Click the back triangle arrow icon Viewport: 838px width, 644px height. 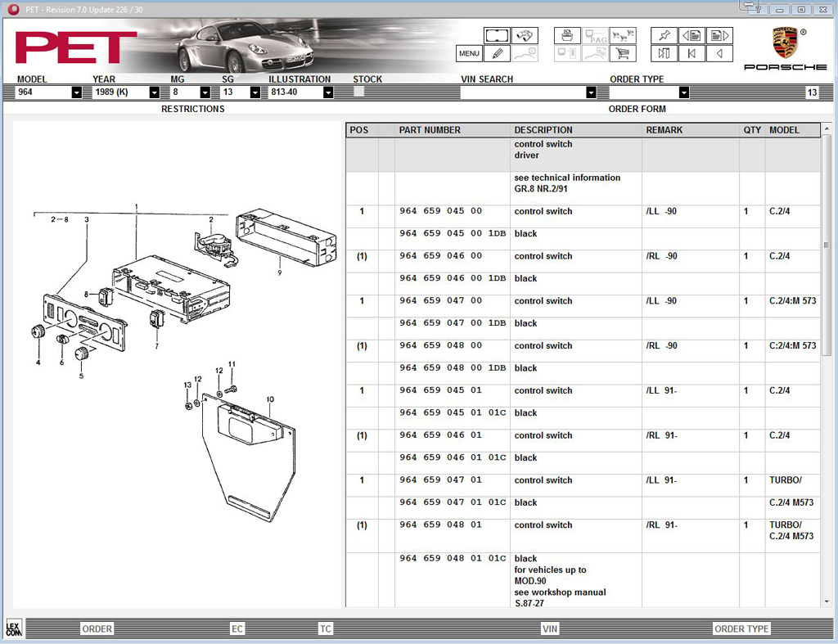[x=719, y=53]
